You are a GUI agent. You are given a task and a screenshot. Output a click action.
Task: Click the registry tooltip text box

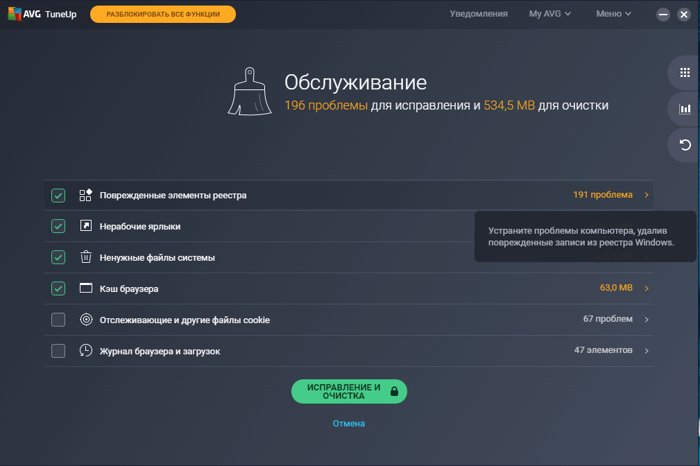[585, 237]
